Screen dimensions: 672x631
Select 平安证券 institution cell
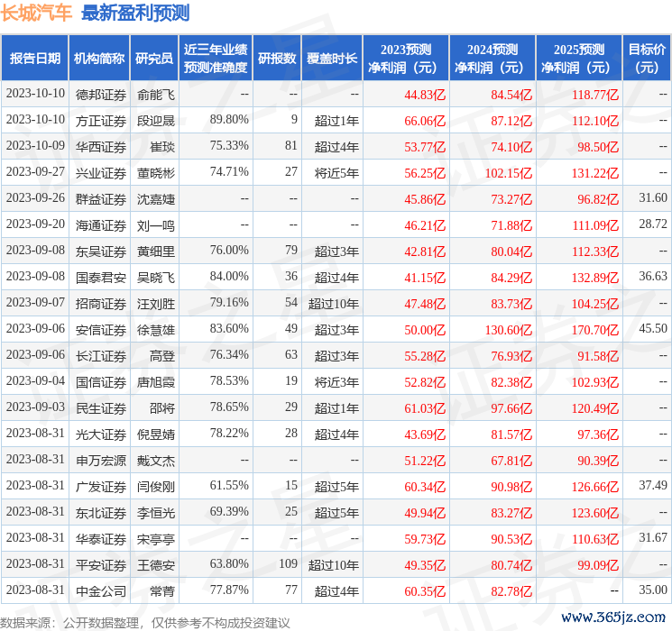pos(101,565)
